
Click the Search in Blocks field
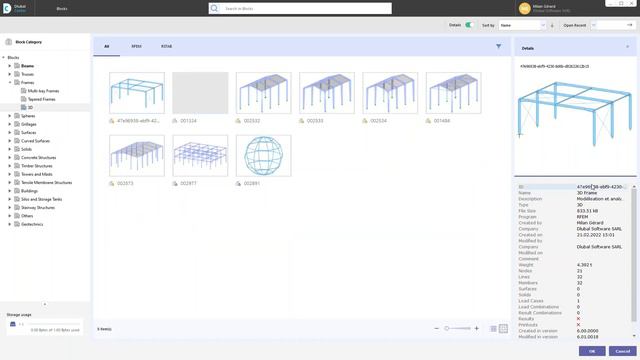tap(300, 8)
